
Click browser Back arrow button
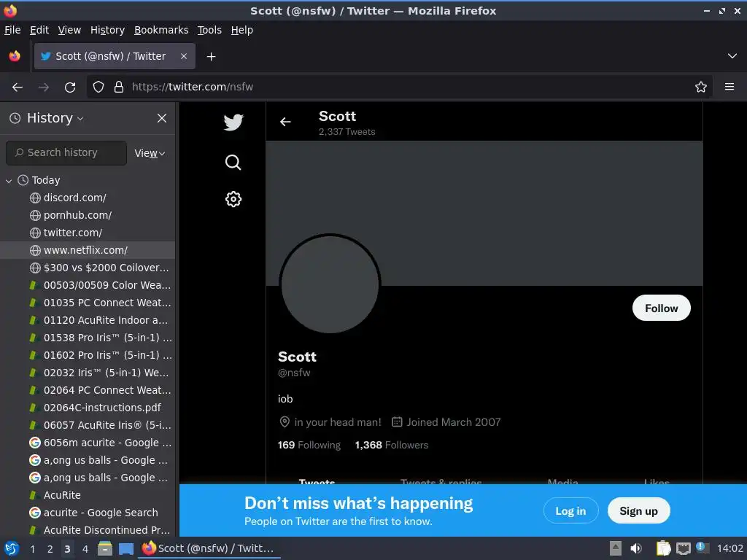(18, 87)
